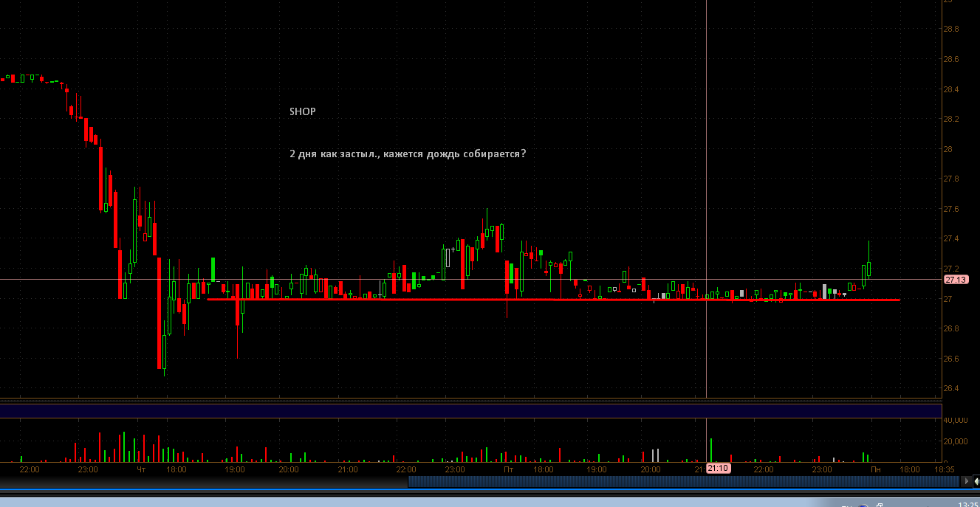Click the speaker-shaped icon right of scrollbar

pyautogui.click(x=976, y=481)
